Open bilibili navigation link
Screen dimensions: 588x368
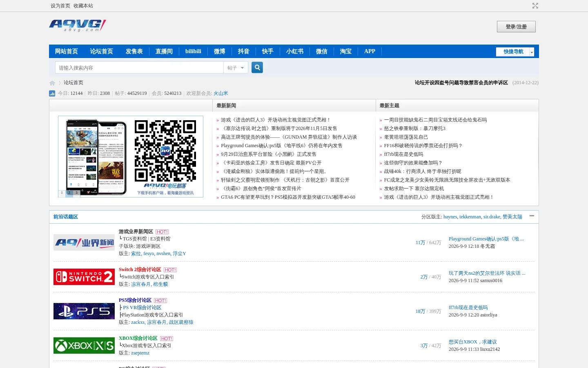193,52
